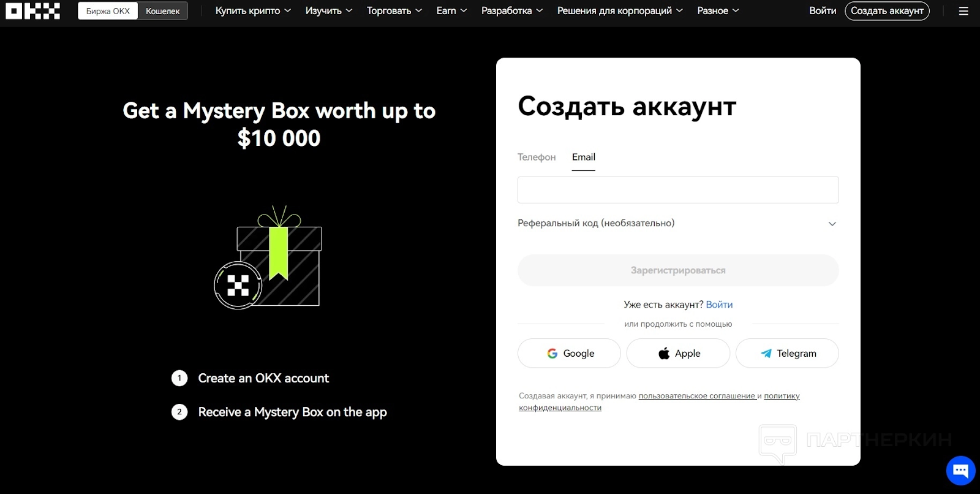Expand Разное menu
This screenshot has width=980, height=494.
click(718, 11)
